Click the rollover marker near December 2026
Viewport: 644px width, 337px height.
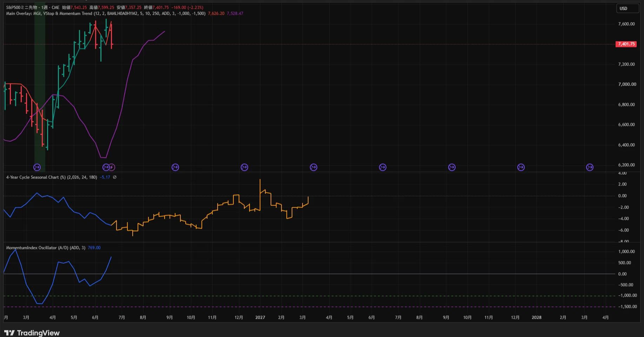pyautogui.click(x=244, y=167)
